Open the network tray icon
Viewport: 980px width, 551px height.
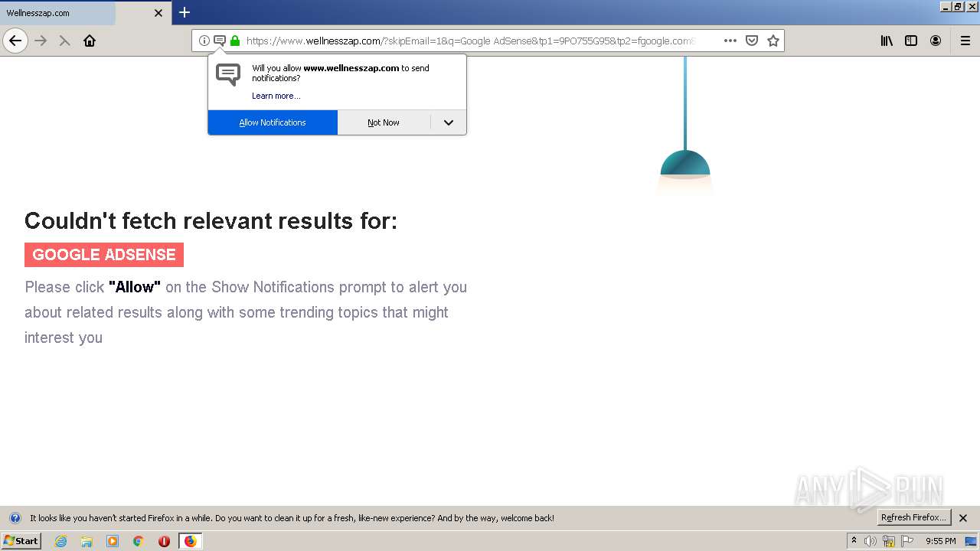point(889,541)
